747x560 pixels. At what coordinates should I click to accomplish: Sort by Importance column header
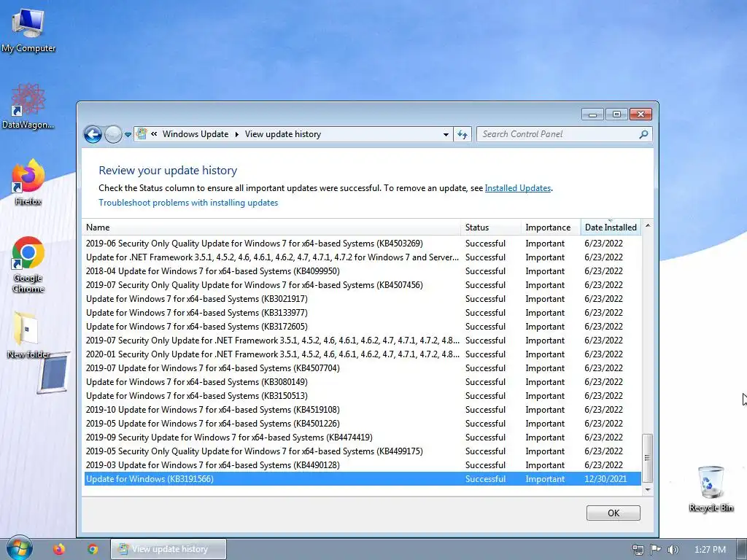551,227
